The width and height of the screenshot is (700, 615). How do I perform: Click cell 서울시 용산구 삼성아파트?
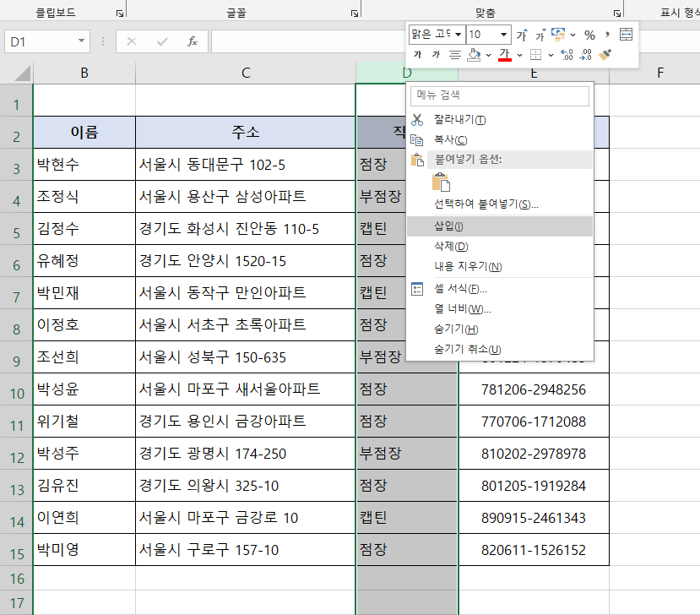[x=246, y=197]
